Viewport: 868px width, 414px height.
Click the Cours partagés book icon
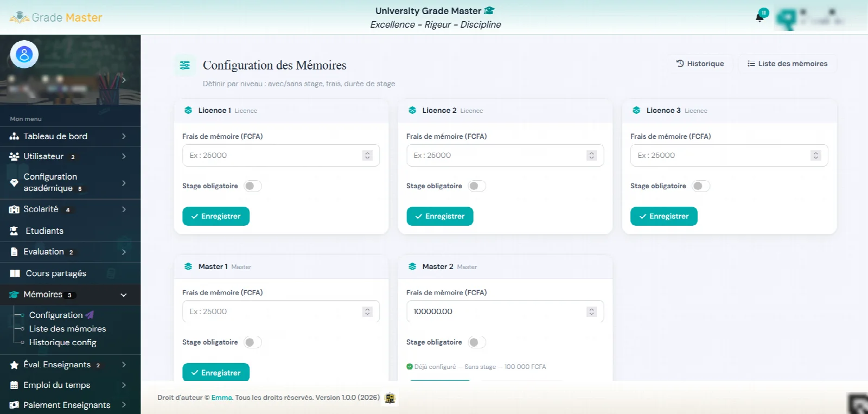click(x=15, y=273)
